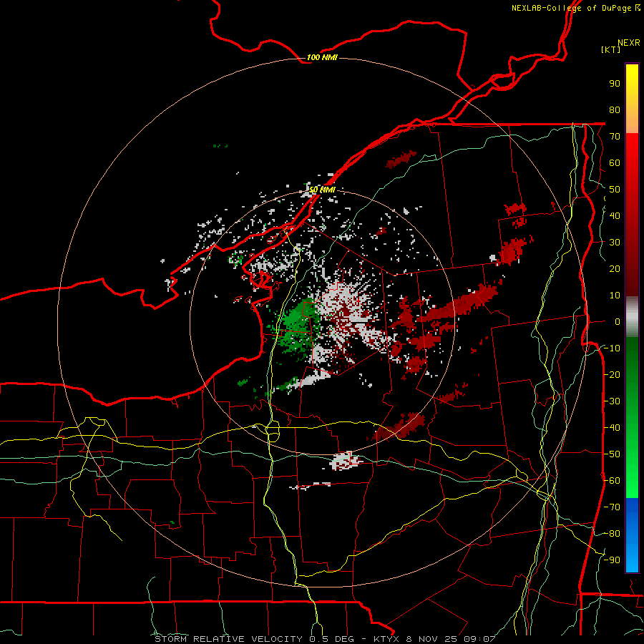This screenshot has width=644, height=644.
Task: Select the -30 knot scale label
Action: 612,401
